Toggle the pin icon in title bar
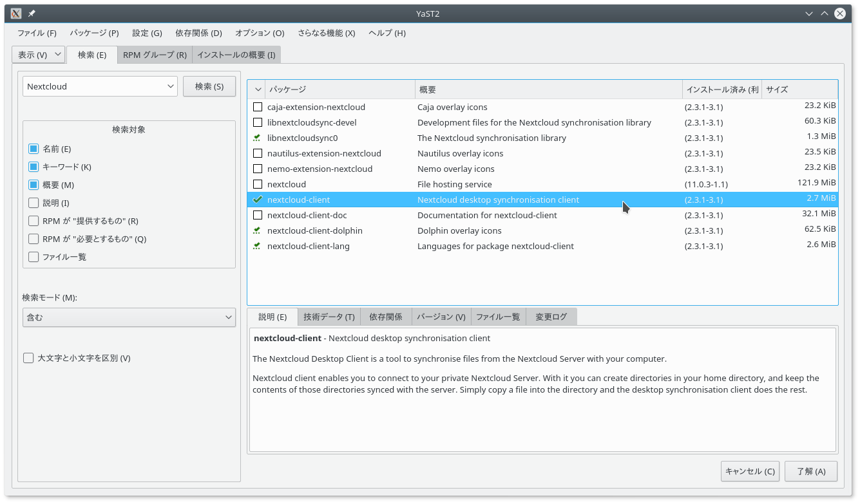860x504 pixels. coord(32,14)
